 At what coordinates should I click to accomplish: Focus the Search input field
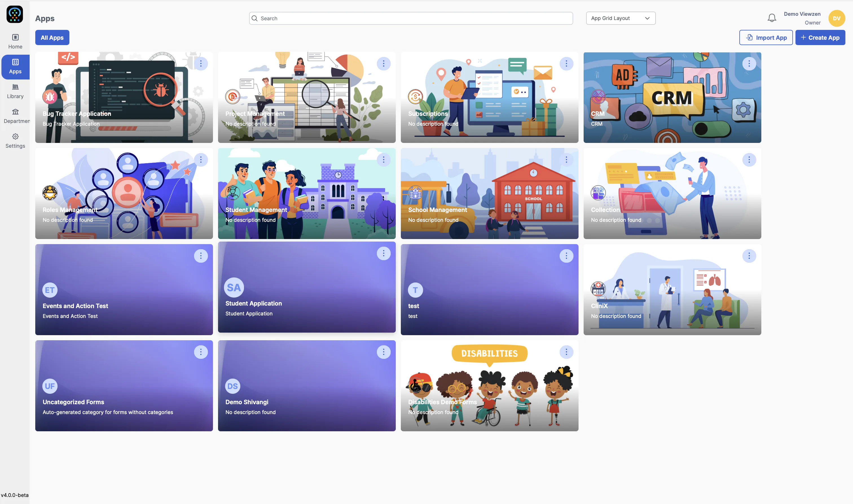click(x=411, y=18)
